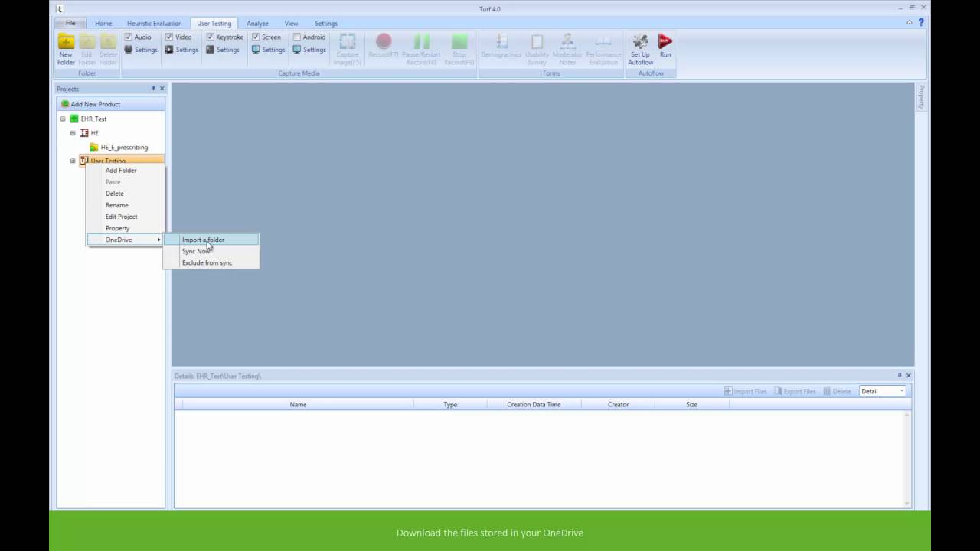Collapse the ribbon with the caret icon

[910, 22]
